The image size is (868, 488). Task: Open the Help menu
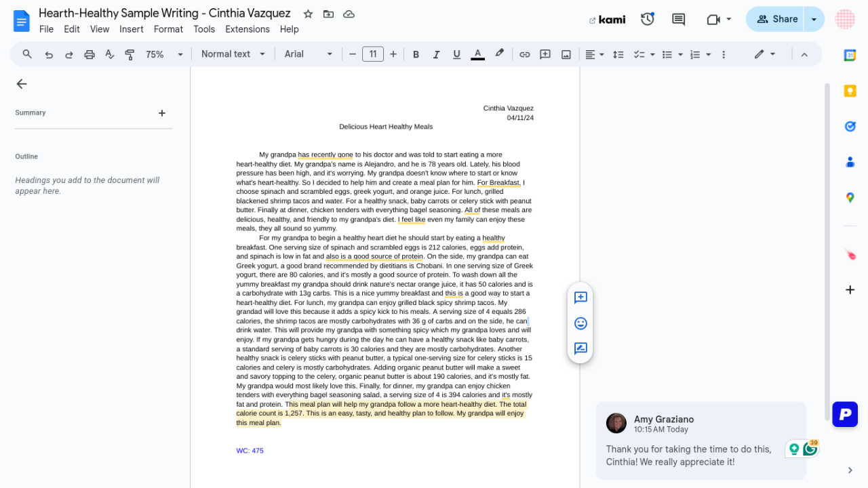tap(289, 29)
